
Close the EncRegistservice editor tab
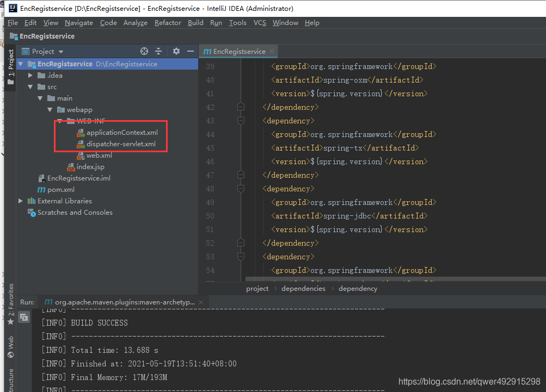(272, 52)
